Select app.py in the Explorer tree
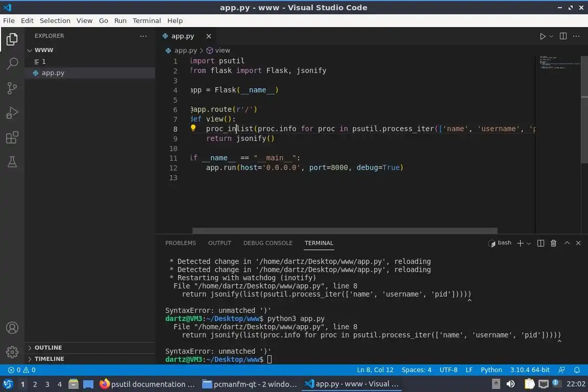Viewport: 588px width, 392px height. pyautogui.click(x=90, y=73)
